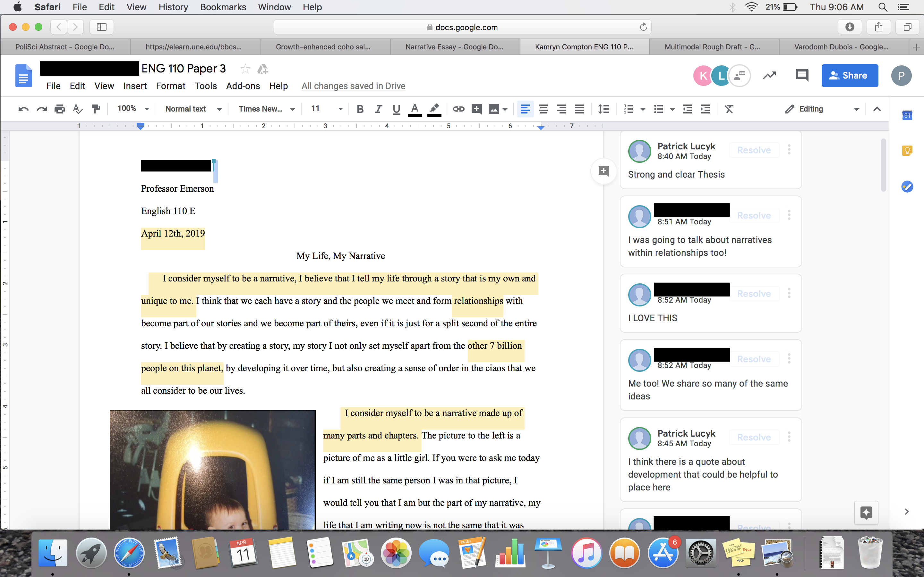The height and width of the screenshot is (577, 924).
Task: Click the print icon in toolbar
Action: (x=60, y=109)
